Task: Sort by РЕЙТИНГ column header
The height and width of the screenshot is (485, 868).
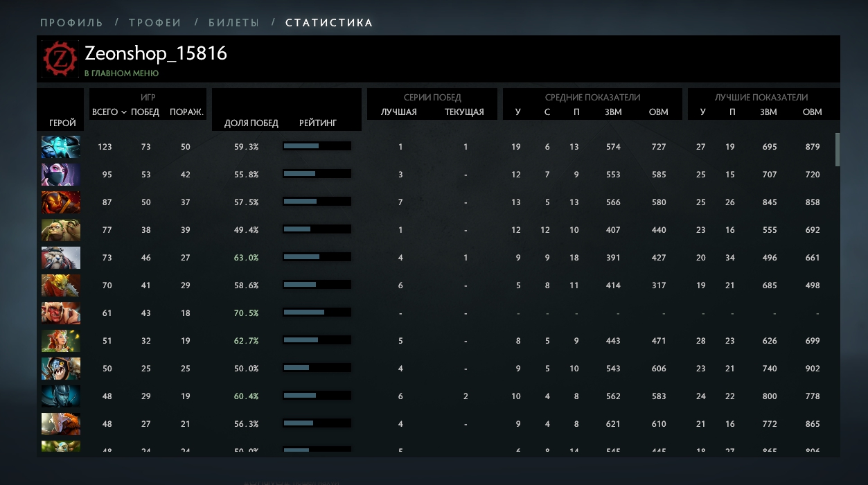Action: point(318,123)
